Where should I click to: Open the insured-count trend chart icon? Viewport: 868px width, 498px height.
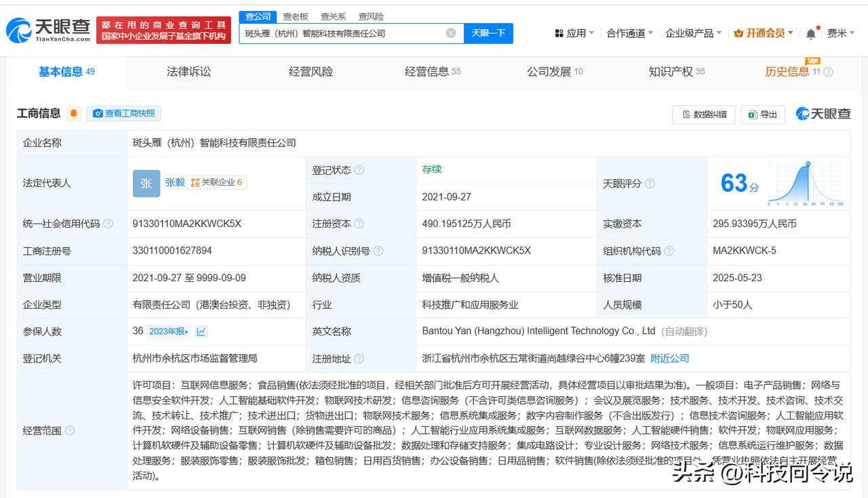[201, 331]
